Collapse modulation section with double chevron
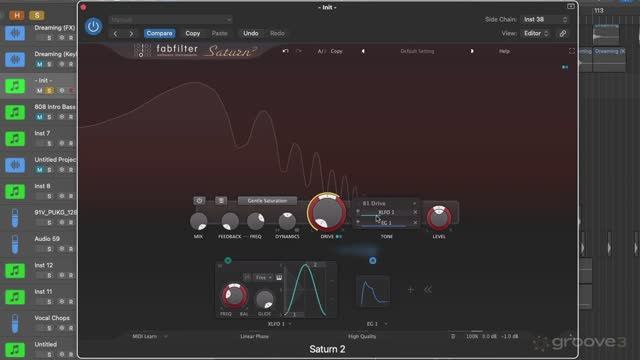The width and height of the screenshot is (640, 360). [x=428, y=290]
